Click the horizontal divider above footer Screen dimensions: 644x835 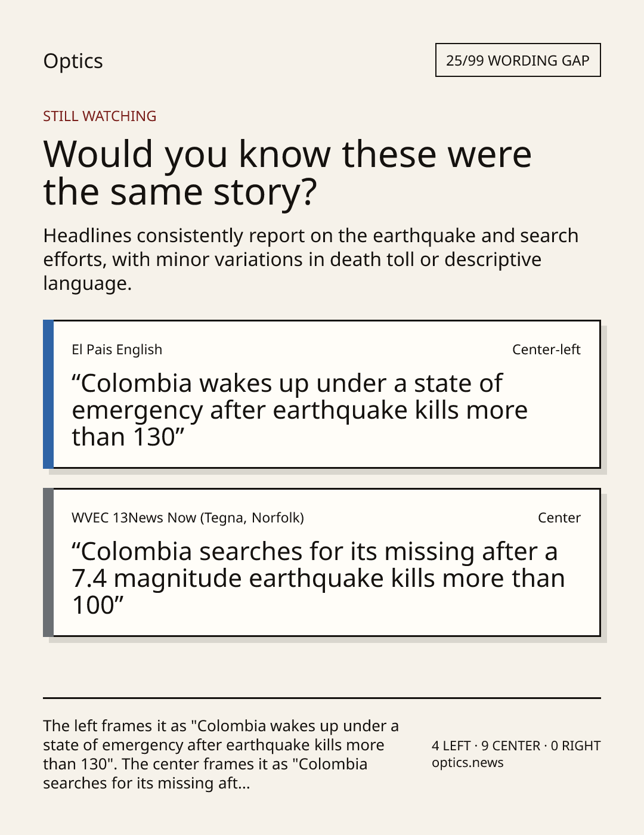click(322, 698)
